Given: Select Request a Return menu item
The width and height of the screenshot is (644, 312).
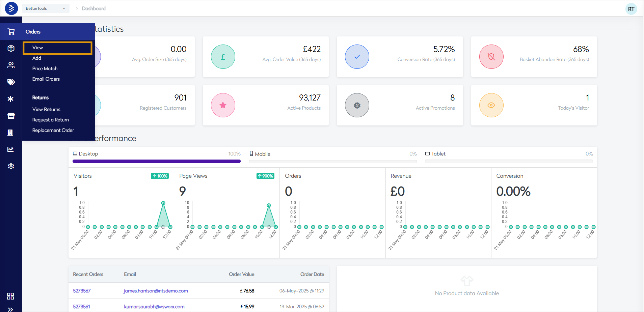Looking at the screenshot, I should tap(51, 120).
